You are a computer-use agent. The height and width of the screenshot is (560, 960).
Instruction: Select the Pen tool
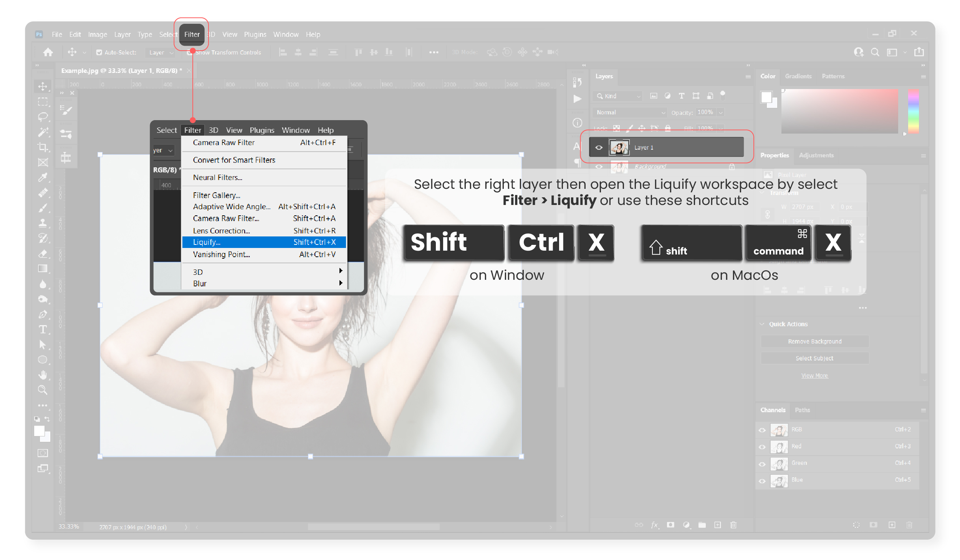click(43, 314)
